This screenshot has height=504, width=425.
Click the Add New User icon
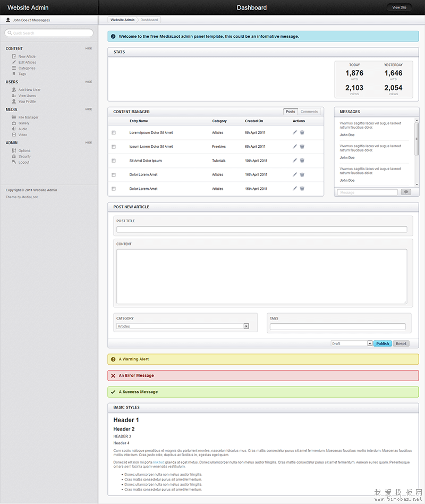pyautogui.click(x=14, y=90)
